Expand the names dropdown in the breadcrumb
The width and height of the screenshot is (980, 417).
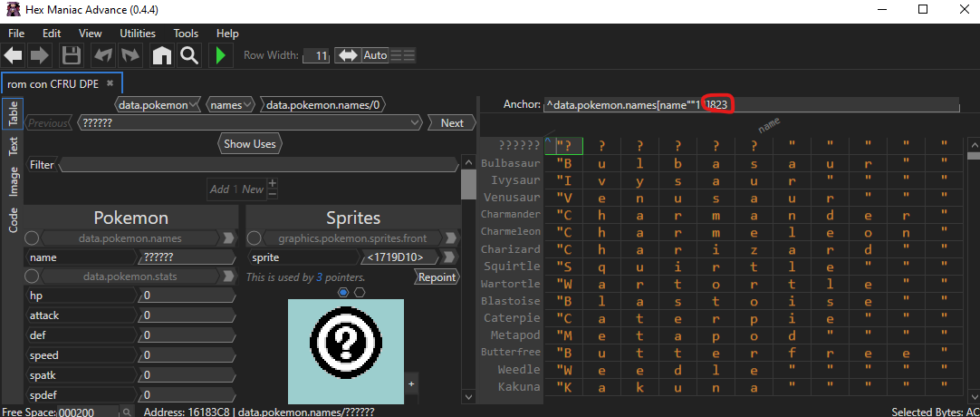[x=230, y=105]
